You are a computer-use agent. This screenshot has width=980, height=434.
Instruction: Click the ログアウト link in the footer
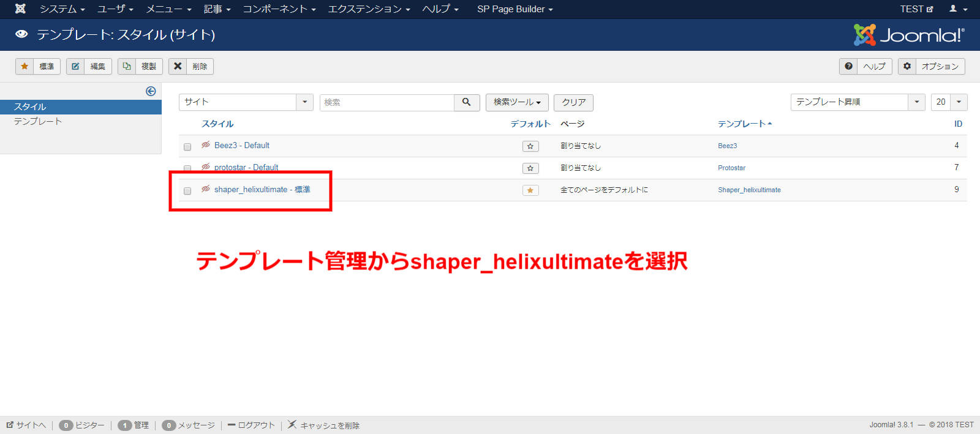251,425
